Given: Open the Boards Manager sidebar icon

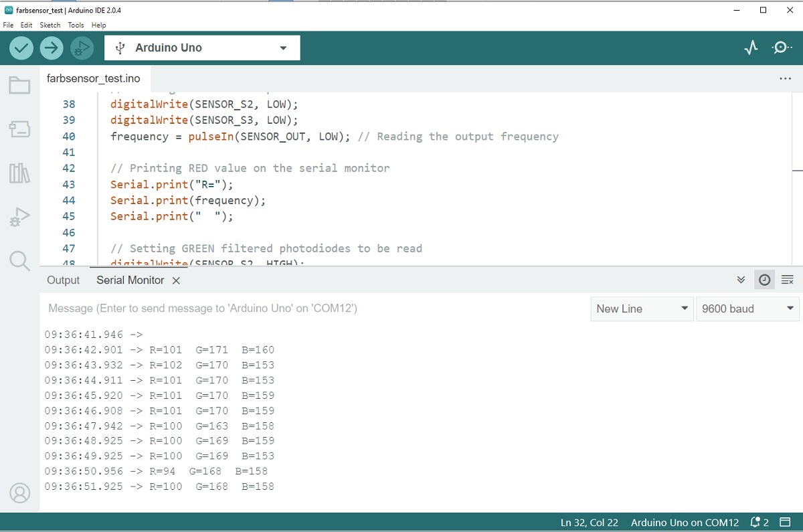Looking at the screenshot, I should 19,129.
